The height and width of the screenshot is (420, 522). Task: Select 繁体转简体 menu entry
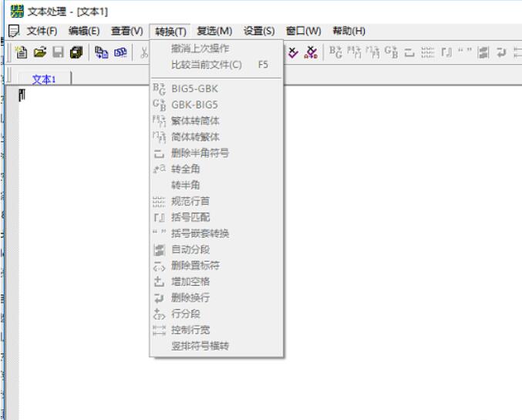217,121
